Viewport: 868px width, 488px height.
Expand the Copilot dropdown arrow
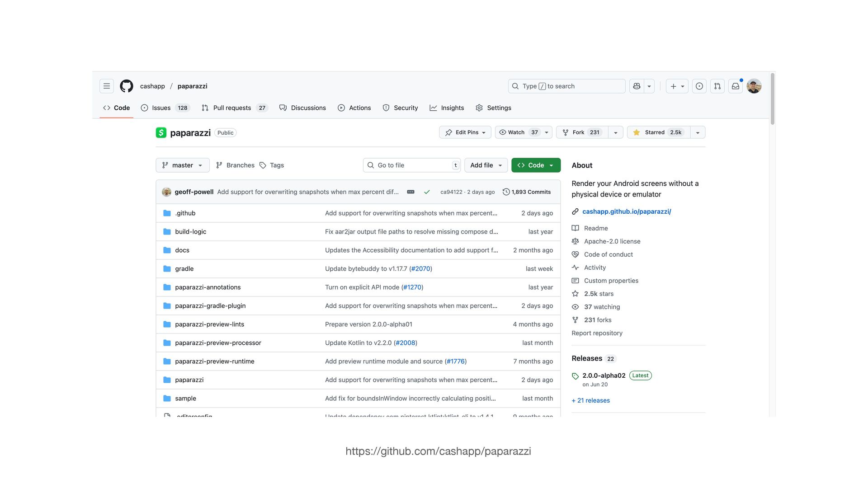649,86
